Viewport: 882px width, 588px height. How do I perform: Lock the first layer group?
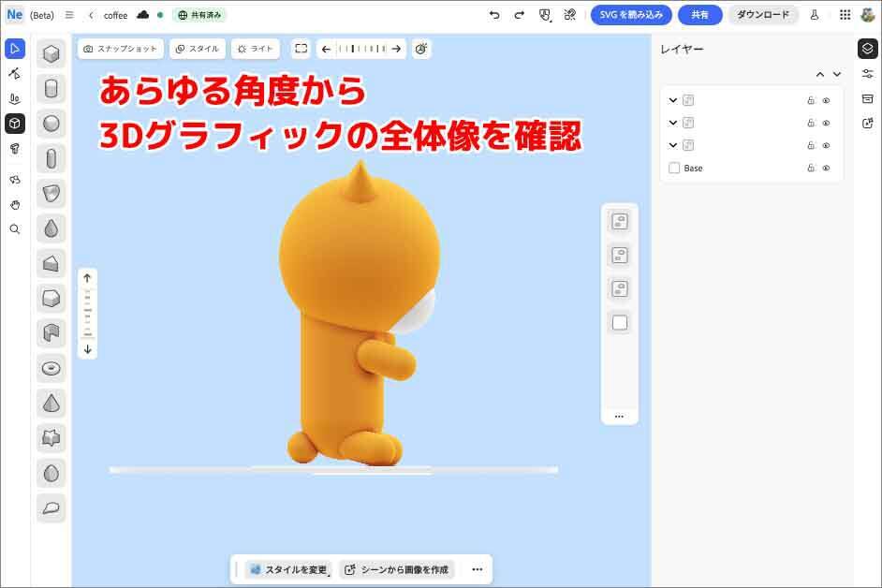tap(811, 101)
